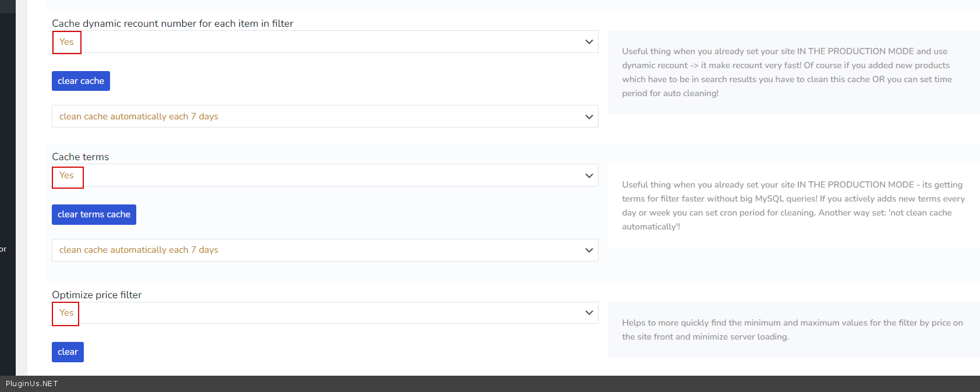Click the Optimize price filter label
Viewport: 980px width, 392px height.
[97, 295]
